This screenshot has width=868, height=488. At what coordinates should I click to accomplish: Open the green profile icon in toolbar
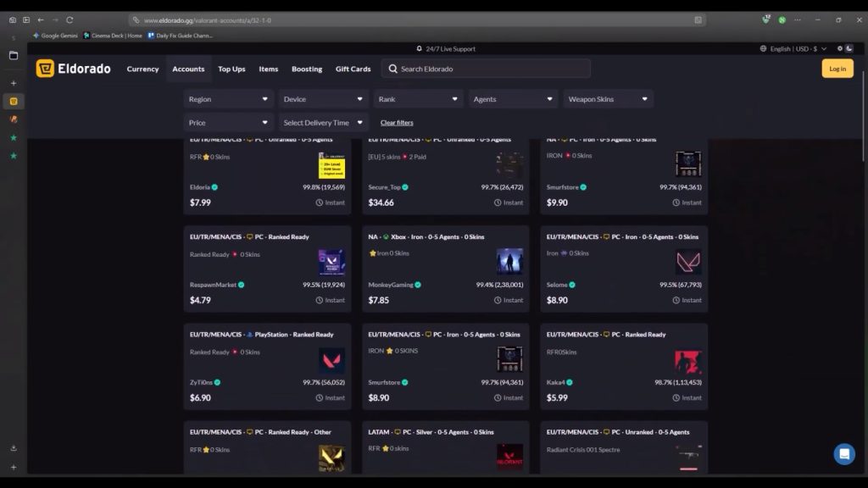(782, 20)
